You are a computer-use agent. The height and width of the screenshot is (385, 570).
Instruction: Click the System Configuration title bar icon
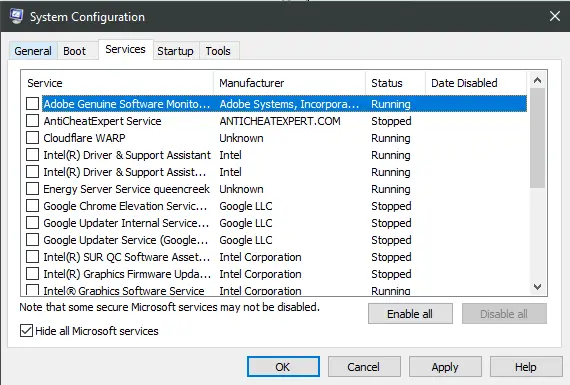(16, 16)
